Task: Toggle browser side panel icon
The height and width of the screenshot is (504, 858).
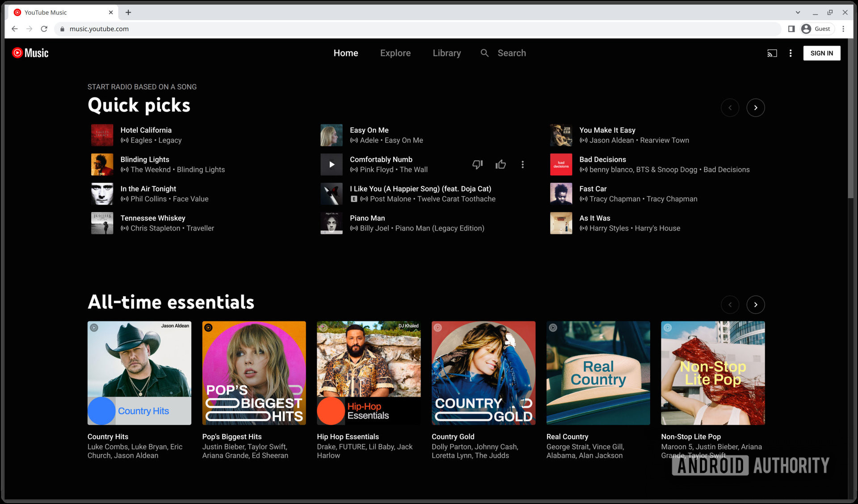Action: 791,29
